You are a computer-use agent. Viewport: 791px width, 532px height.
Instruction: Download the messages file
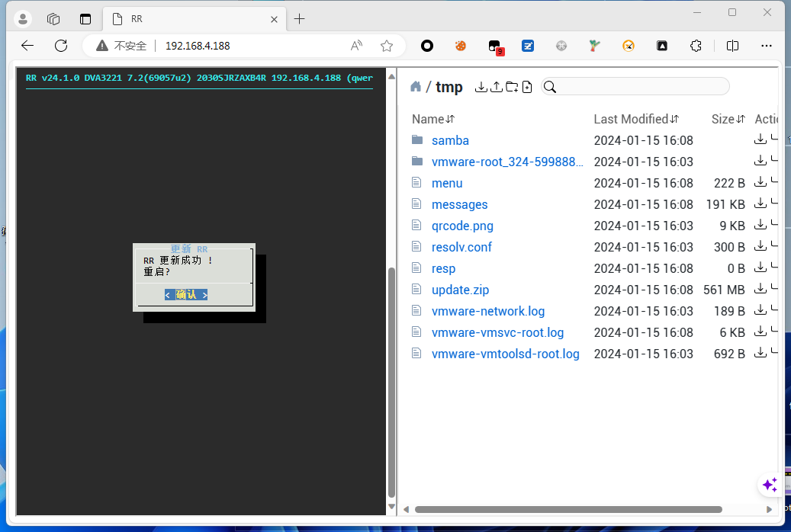click(x=760, y=204)
